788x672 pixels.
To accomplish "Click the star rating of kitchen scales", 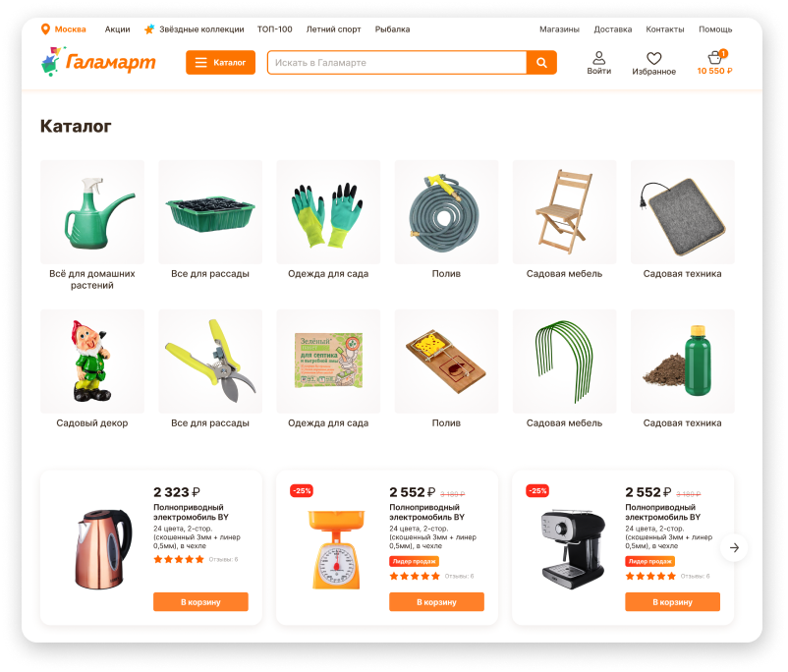I will (415, 576).
